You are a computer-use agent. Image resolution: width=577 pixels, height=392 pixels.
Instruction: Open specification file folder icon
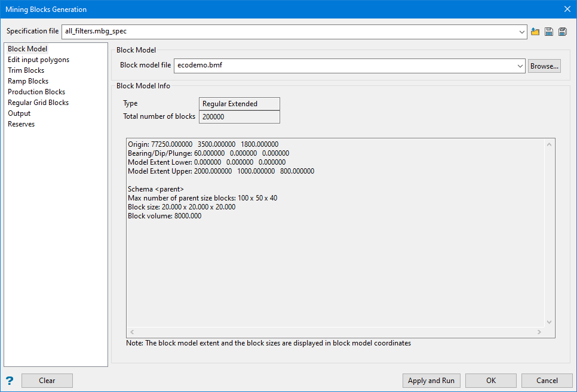tap(535, 32)
